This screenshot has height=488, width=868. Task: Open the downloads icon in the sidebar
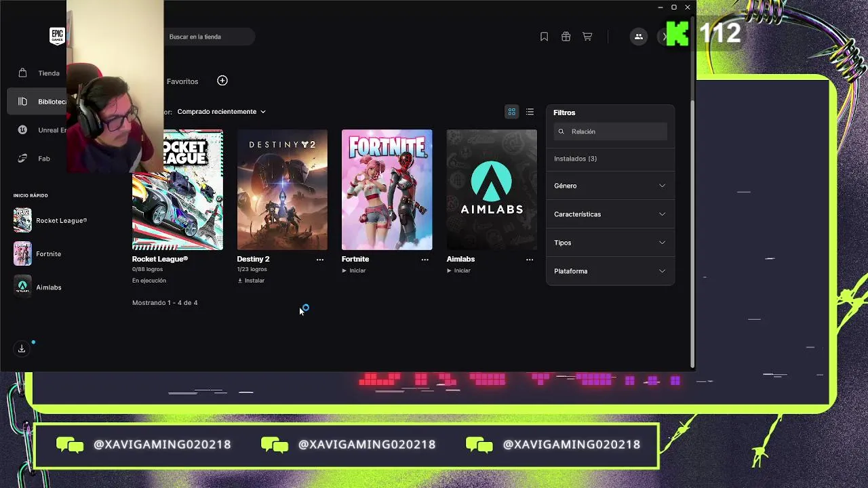click(x=22, y=348)
